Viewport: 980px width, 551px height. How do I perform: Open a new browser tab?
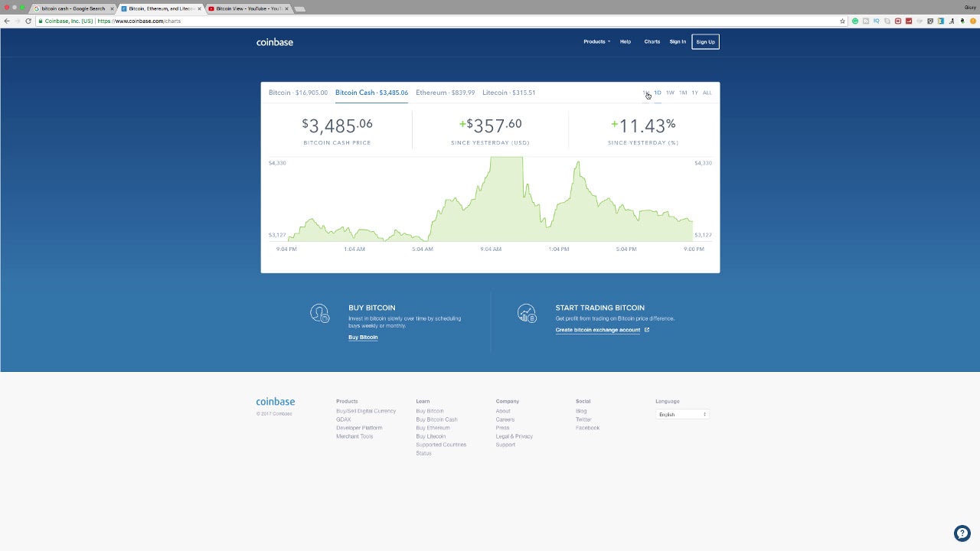pyautogui.click(x=300, y=8)
